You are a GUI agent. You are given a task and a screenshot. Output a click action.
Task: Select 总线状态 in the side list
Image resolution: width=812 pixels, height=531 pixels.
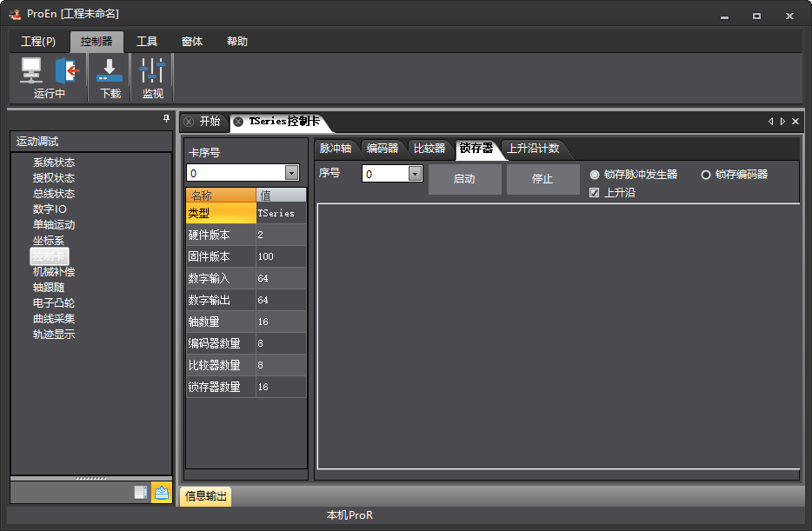point(54,194)
